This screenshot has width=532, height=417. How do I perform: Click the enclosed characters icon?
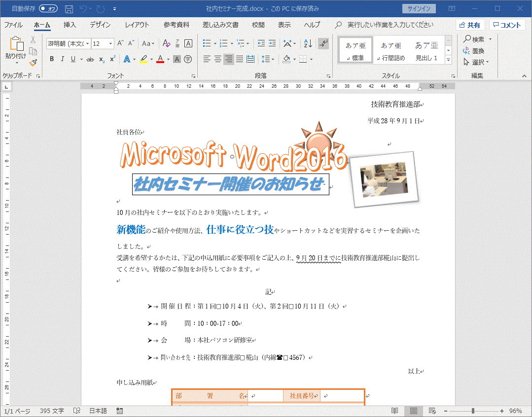(x=188, y=59)
